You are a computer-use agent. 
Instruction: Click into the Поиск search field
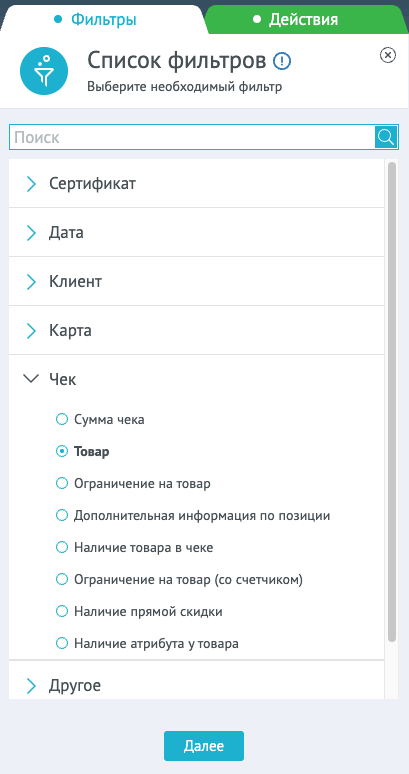pyautogui.click(x=192, y=137)
